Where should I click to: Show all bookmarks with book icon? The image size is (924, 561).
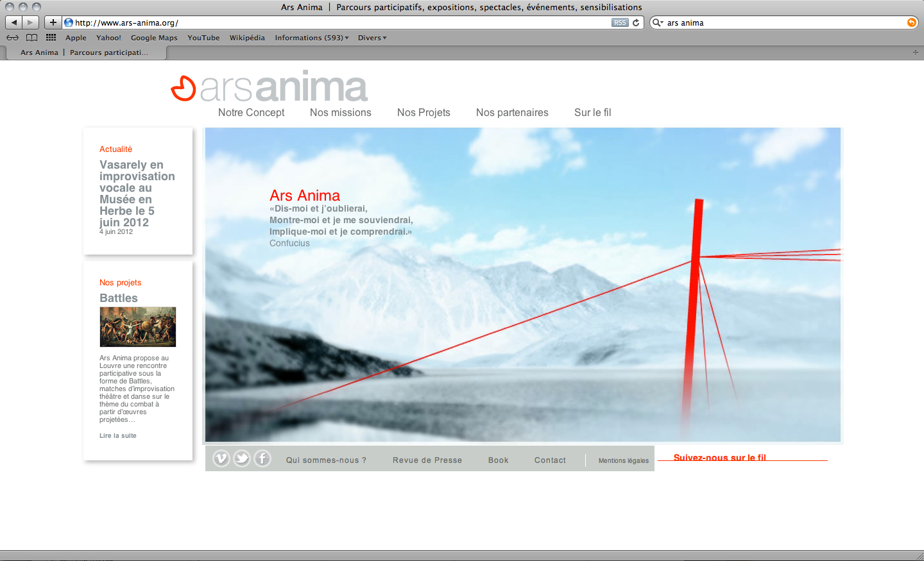[31, 38]
